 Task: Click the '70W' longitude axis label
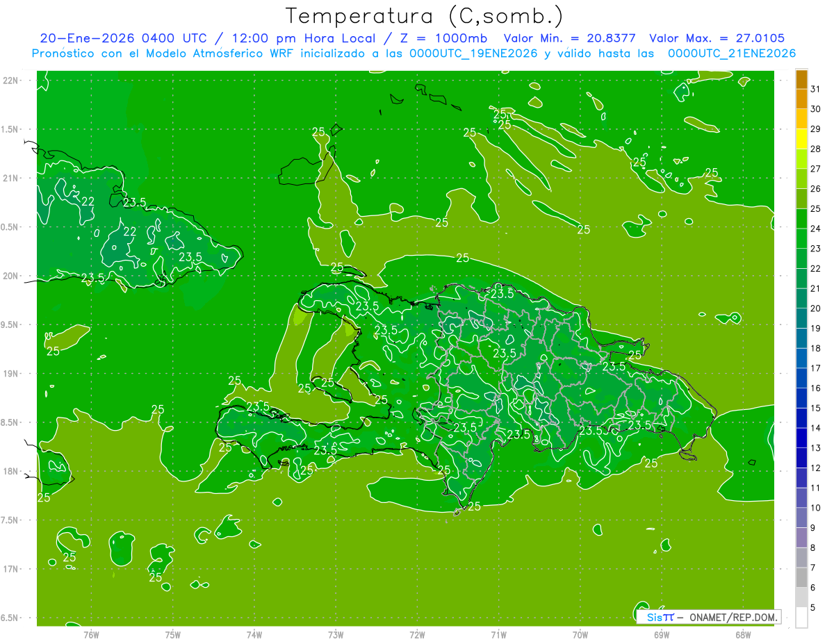tap(580, 635)
